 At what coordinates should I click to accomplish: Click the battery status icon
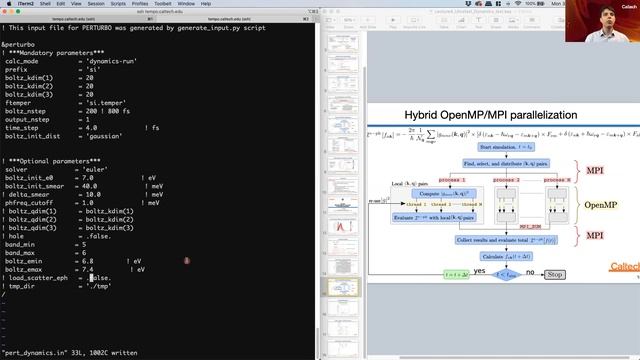tap(541, 4)
